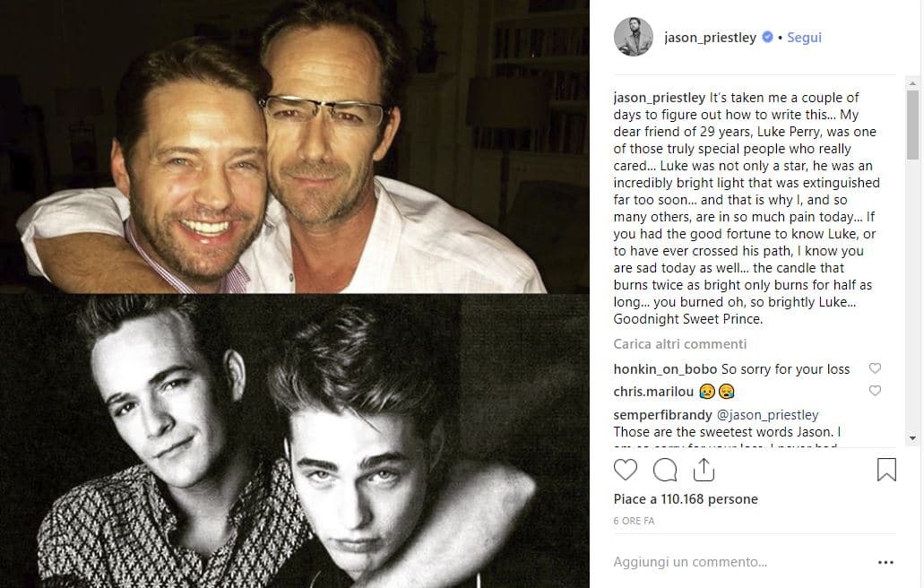Open the three-dot more options menu
This screenshot has width=924, height=588.
click(x=885, y=563)
